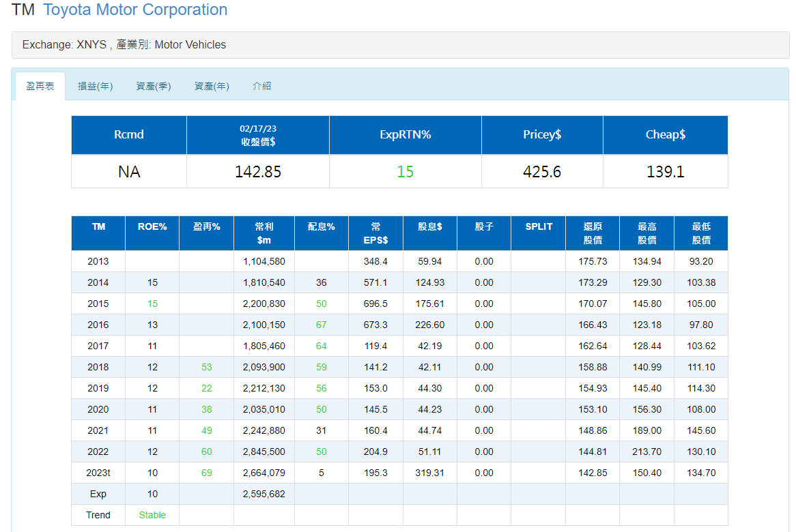Screen dimensions: 796x532
Task: Select highest price 213.70 in 2022 row
Action: (646, 452)
